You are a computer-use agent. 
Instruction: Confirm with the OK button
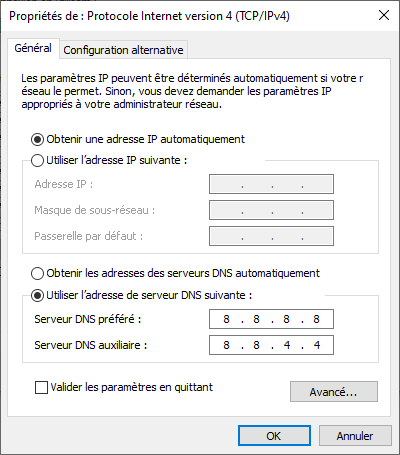(274, 436)
